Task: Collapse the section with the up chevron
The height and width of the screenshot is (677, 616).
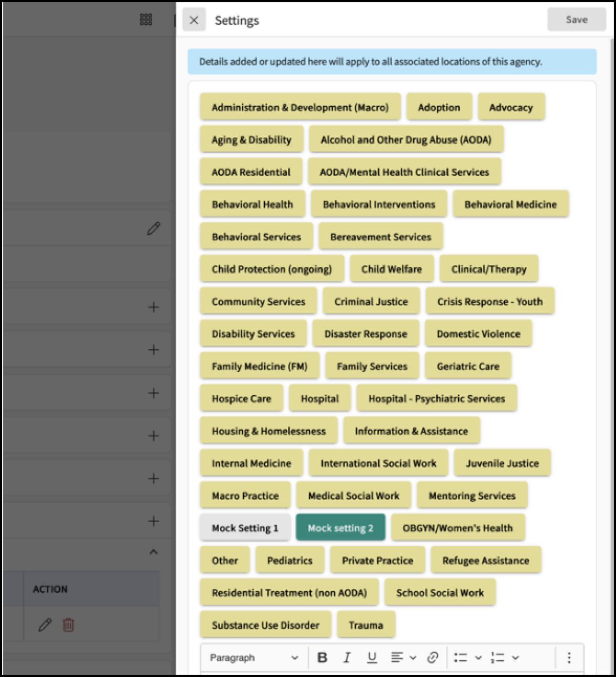Action: coord(153,552)
